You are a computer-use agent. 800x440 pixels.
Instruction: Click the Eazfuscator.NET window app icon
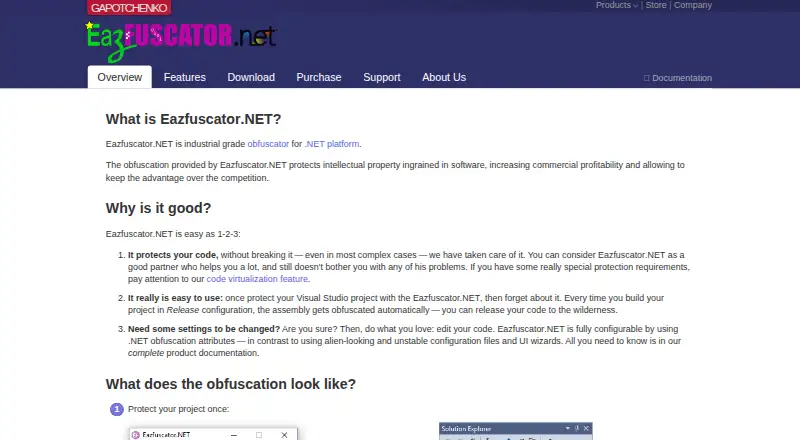[136, 435]
